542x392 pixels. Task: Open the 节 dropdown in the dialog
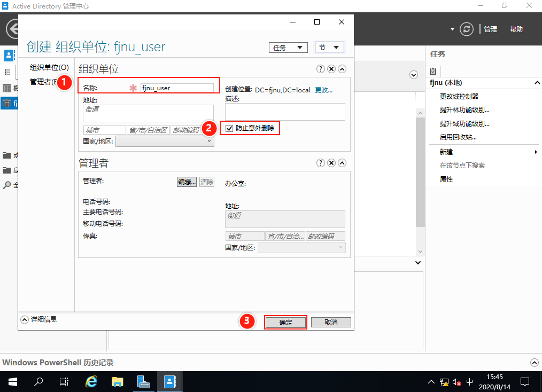[329, 48]
